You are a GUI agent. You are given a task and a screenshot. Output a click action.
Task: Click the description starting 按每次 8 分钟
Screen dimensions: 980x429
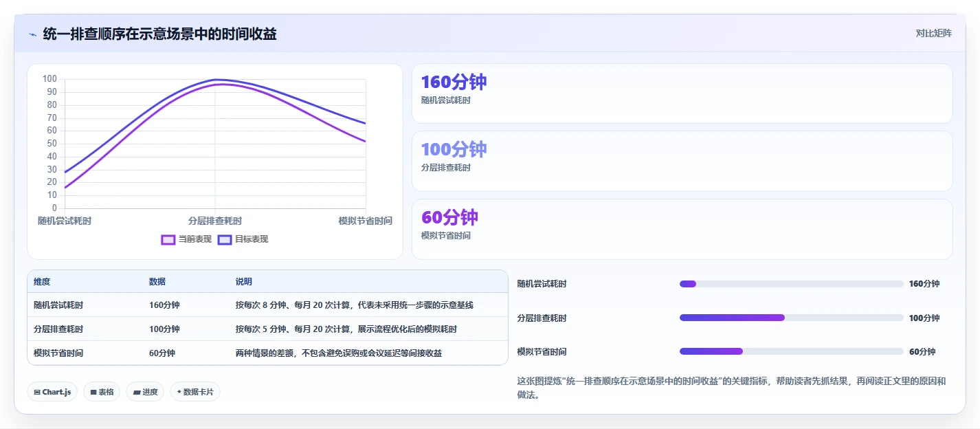tap(355, 305)
